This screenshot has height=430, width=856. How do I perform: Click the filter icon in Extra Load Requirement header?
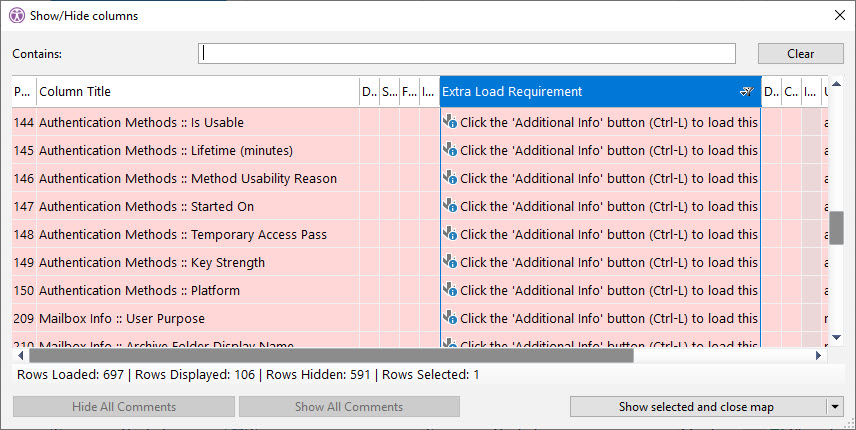click(x=745, y=92)
